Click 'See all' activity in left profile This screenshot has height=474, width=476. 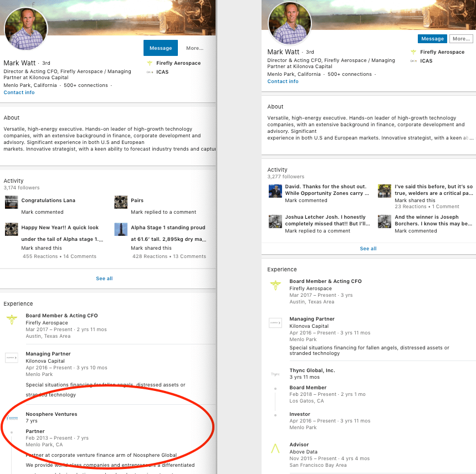click(x=104, y=279)
